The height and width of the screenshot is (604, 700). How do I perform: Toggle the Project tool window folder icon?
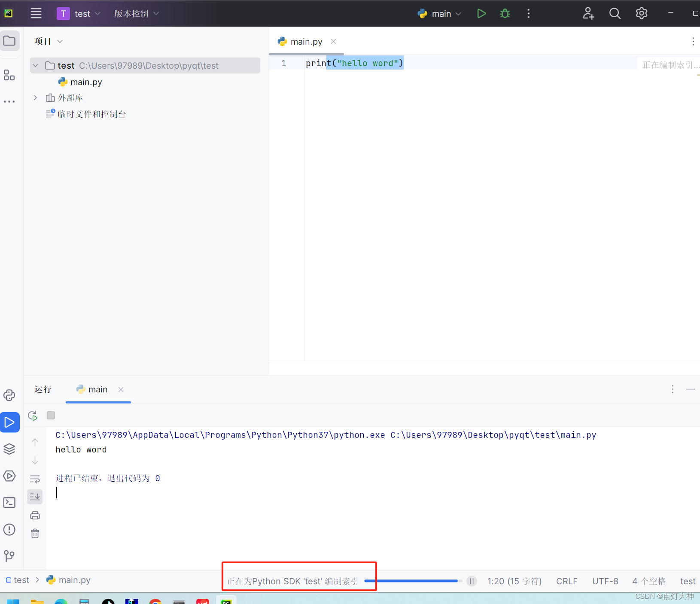[x=9, y=41]
